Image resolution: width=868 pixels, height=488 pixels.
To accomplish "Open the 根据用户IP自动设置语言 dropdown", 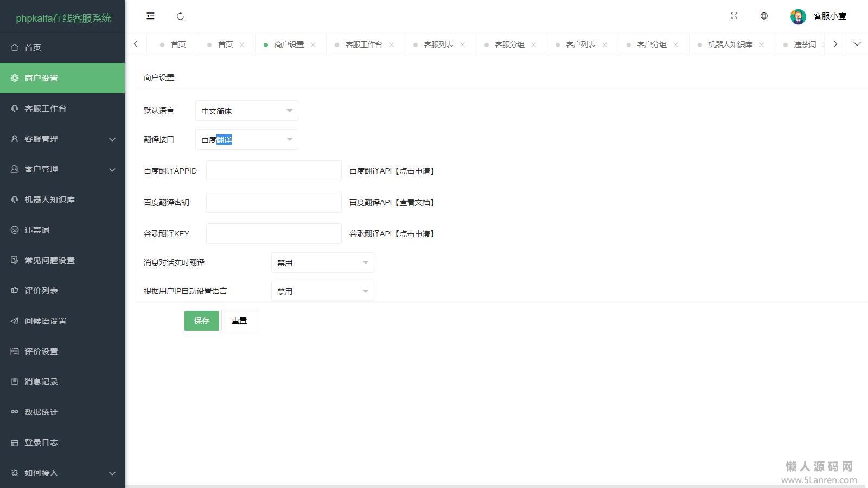I will 322,291.
